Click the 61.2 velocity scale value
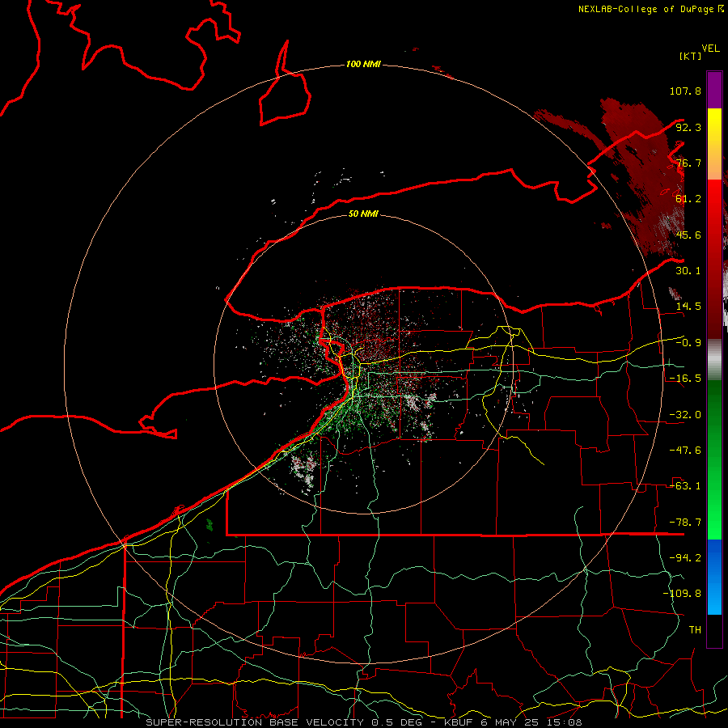The image size is (728, 728). pyautogui.click(x=688, y=199)
